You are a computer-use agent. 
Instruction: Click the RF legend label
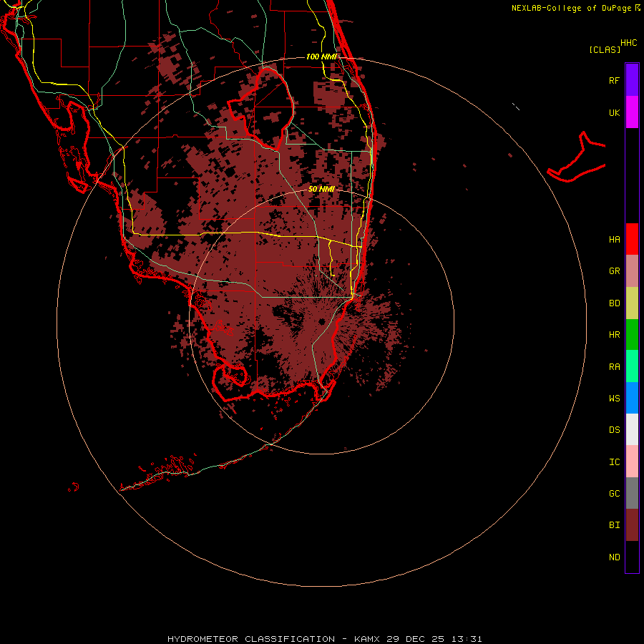(614, 80)
